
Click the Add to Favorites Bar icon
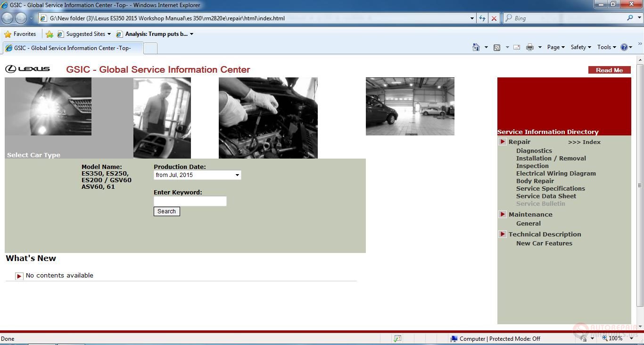[50, 34]
